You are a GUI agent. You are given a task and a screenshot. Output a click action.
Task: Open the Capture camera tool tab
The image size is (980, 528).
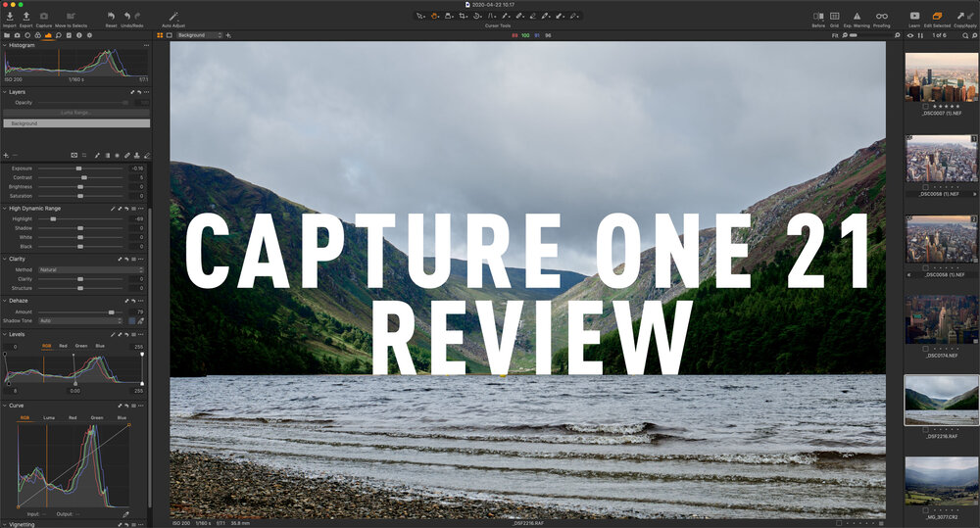(17, 35)
